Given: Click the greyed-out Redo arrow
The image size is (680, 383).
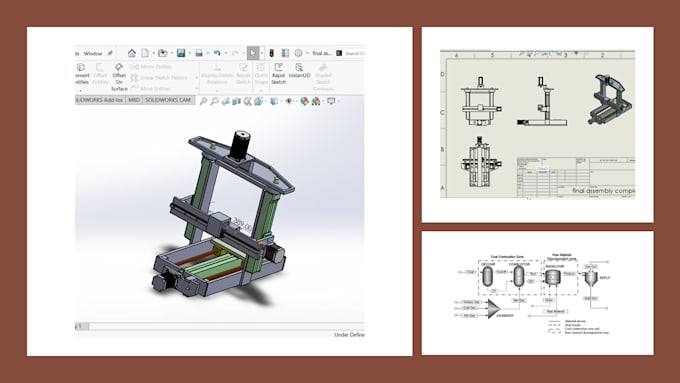Looking at the screenshot, I should pos(235,53).
